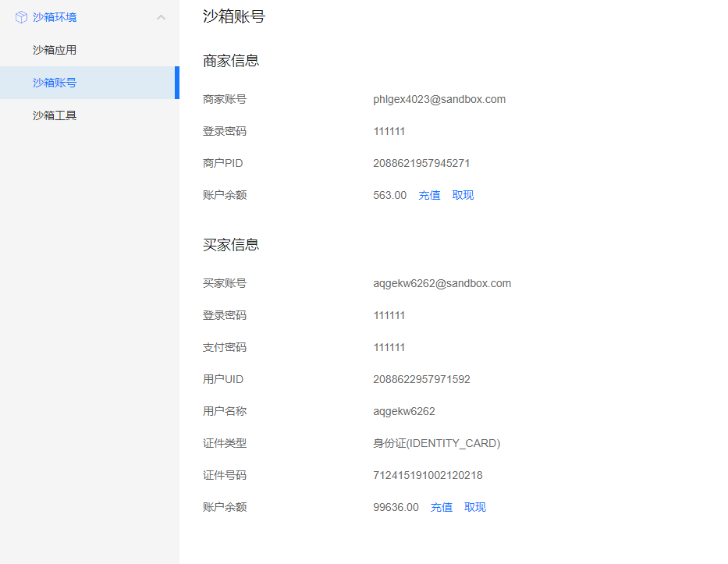
Task: Click the 支付密码 label
Action: click(225, 347)
